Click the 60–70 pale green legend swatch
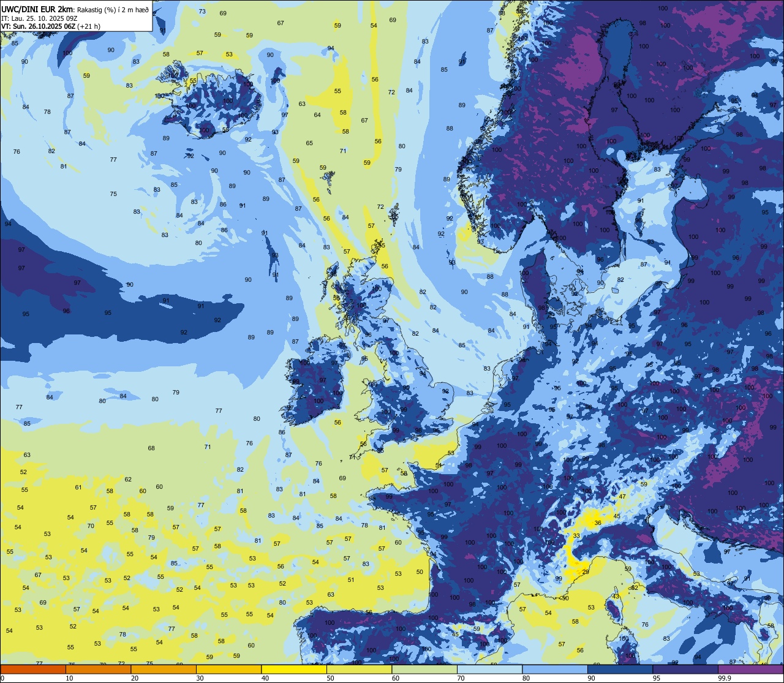 [424, 669]
